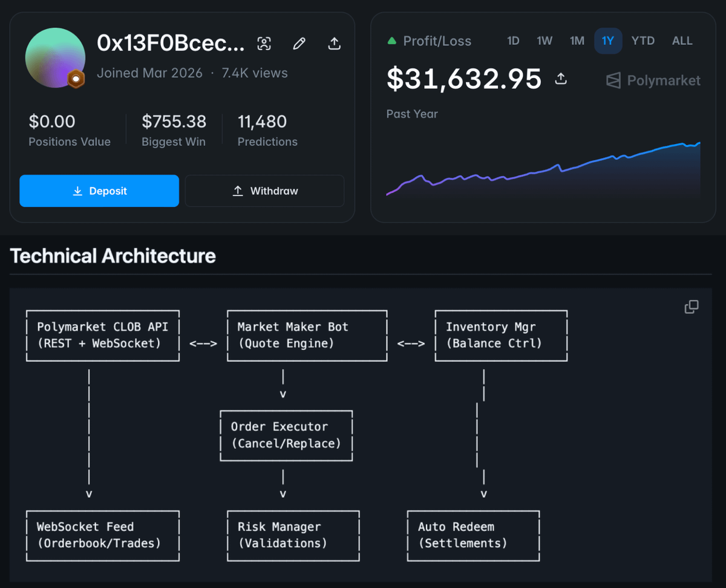Show ALL time profit range

coord(682,41)
